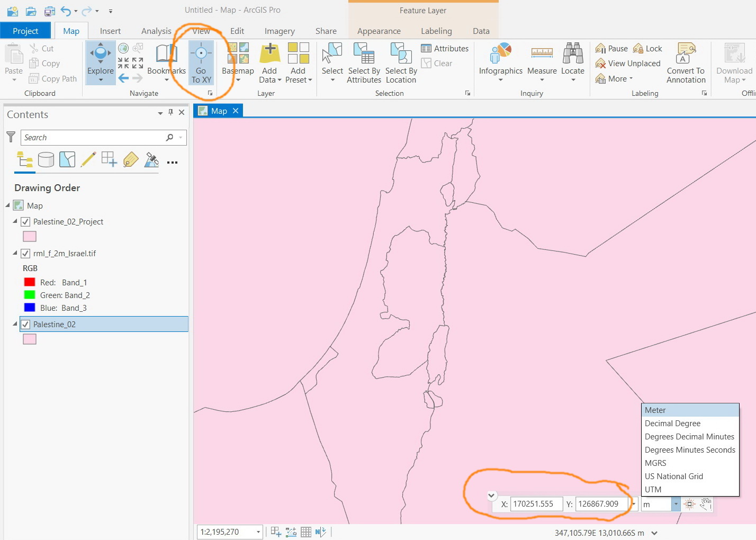Filter Contents pane using the funnel icon
The image size is (756, 540).
(x=11, y=137)
